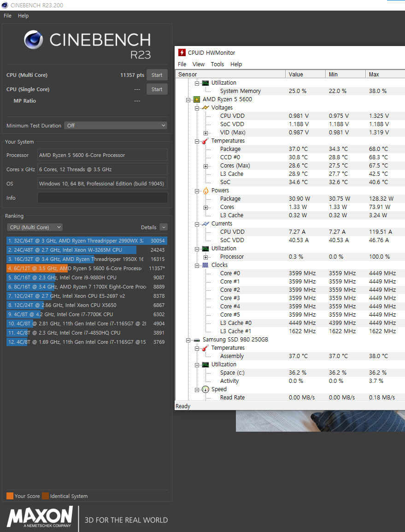Click the Utilization icon above Space (c:) row
The height and width of the screenshot is (532, 405).
pyautogui.click(x=205, y=365)
